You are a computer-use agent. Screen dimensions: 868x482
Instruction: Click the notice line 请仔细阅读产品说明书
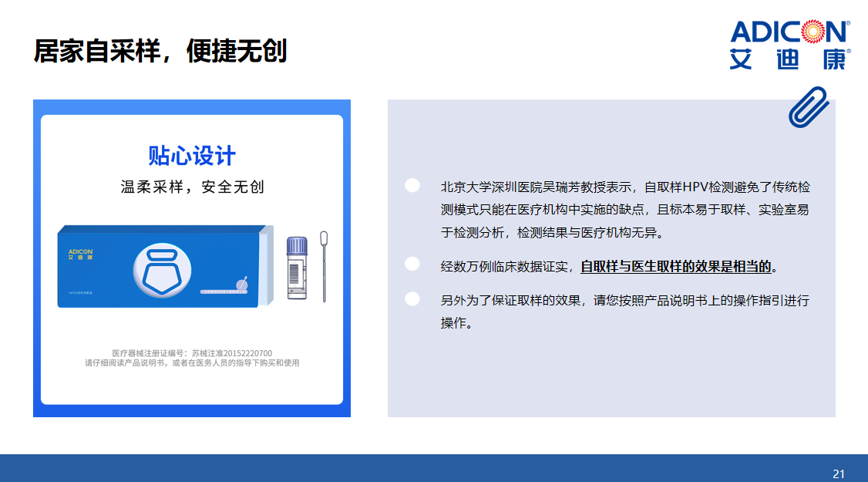pos(192,363)
